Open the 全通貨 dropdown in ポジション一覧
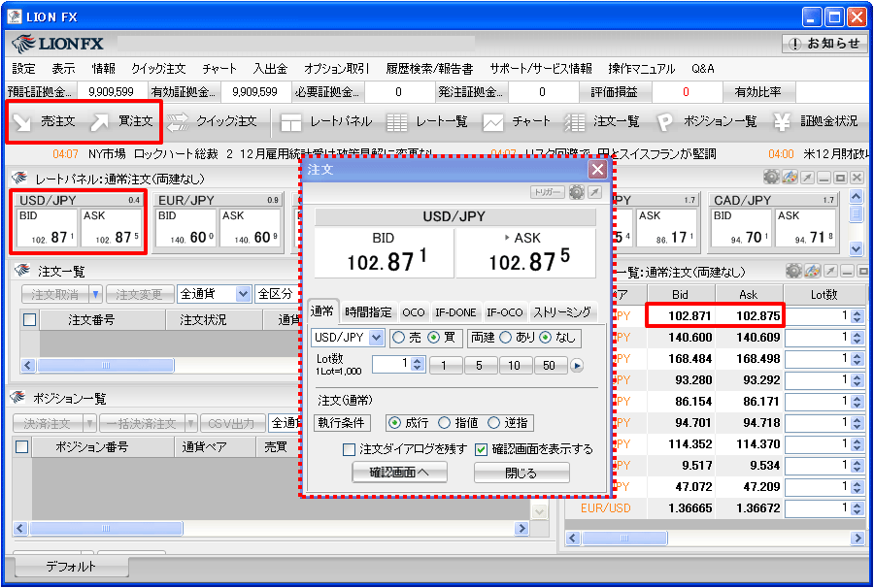Viewport: 874px width, 588px height. tap(285, 424)
